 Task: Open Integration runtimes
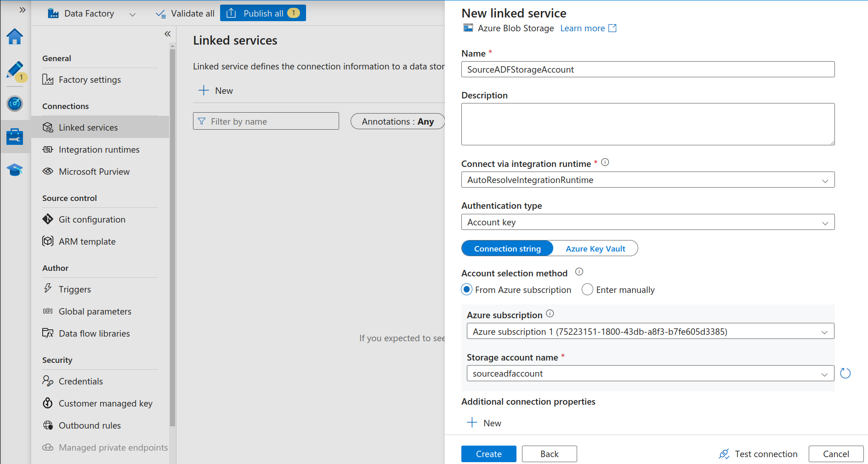click(x=100, y=149)
